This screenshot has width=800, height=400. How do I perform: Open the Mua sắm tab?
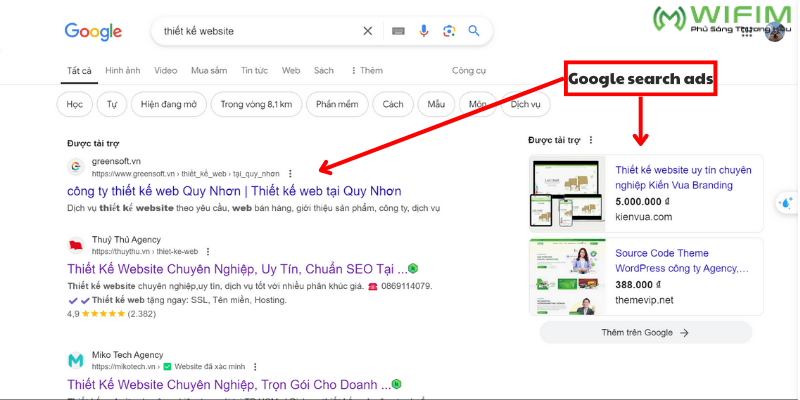pos(209,70)
